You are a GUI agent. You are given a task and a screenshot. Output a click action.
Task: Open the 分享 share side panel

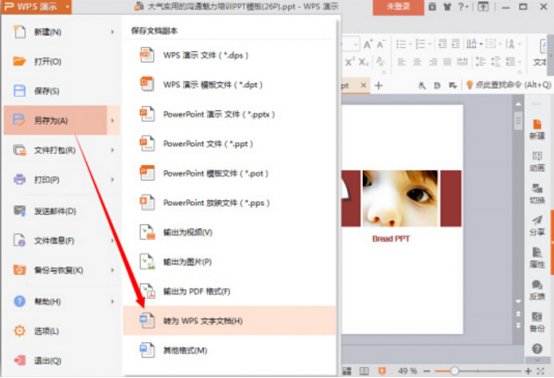[537, 226]
